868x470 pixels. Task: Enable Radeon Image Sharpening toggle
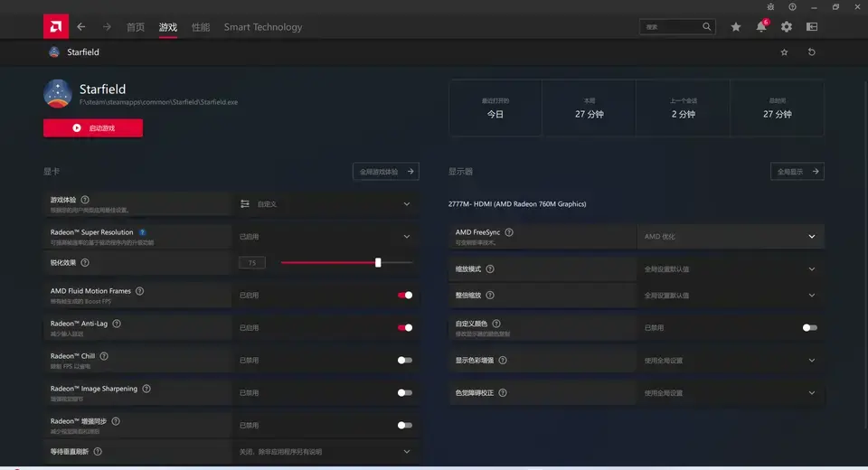click(405, 393)
